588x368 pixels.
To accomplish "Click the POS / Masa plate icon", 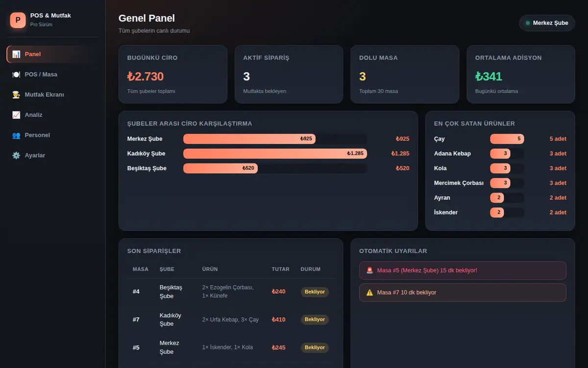I will (16, 75).
